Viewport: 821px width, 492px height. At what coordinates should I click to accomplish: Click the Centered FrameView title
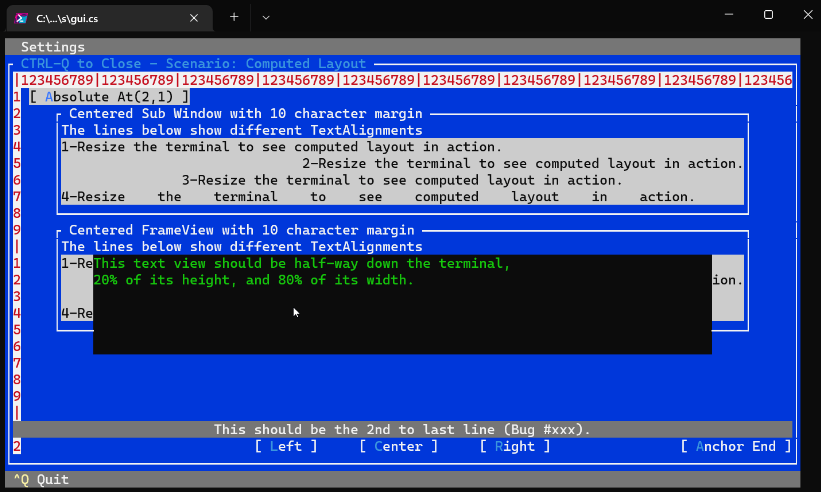(241, 230)
